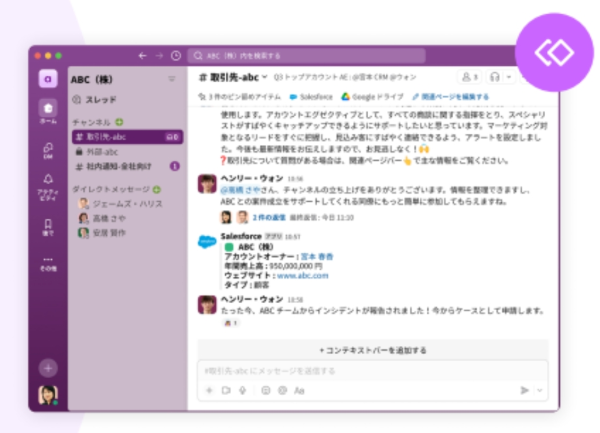Click the workspace 'a' icon
The image size is (600, 433).
(48, 79)
